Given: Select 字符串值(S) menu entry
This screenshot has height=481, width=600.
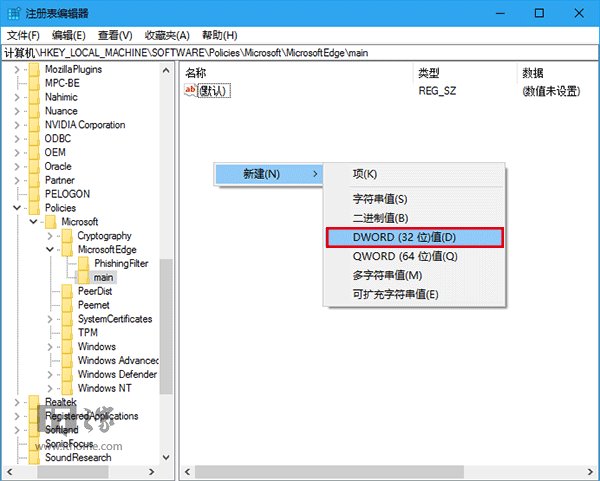Looking at the screenshot, I should pos(414,199).
